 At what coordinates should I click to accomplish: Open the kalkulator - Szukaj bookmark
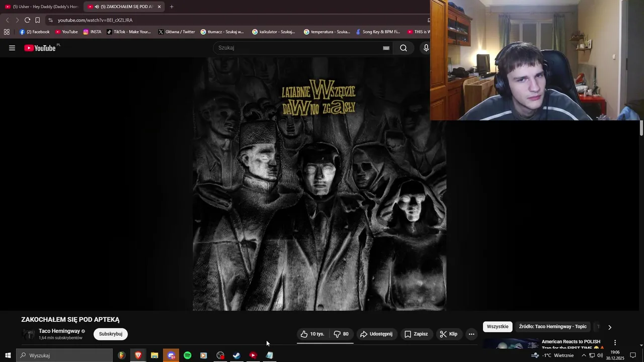274,32
